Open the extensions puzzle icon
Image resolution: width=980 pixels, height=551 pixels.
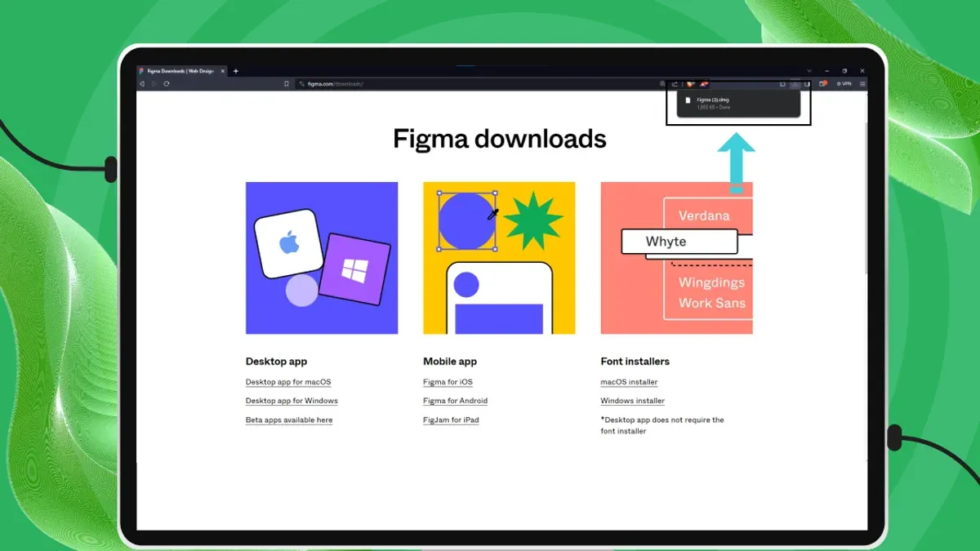pos(782,84)
